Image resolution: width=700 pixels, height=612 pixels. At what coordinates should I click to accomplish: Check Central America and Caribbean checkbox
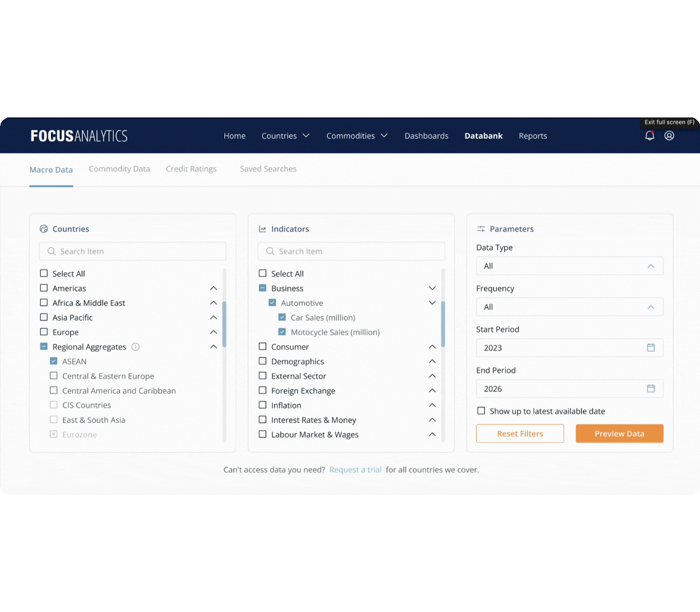54,390
